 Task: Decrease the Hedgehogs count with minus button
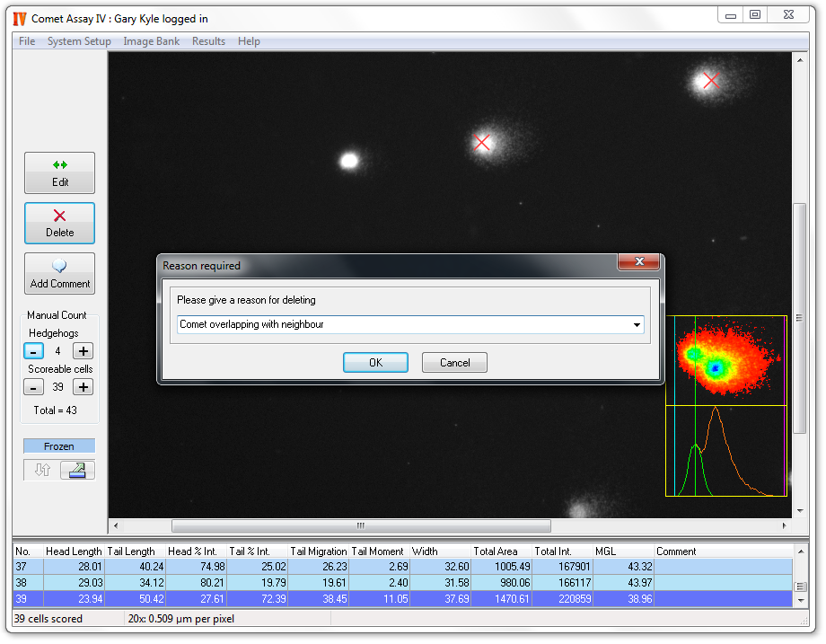(33, 351)
